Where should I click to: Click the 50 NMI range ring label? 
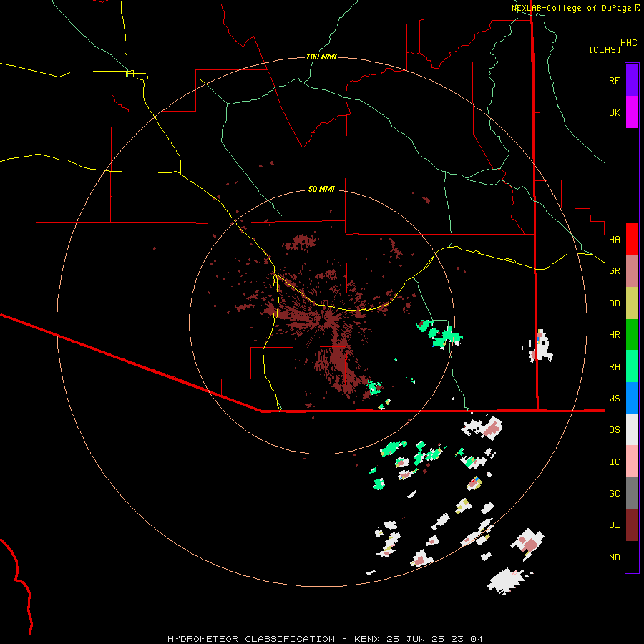pyautogui.click(x=321, y=189)
